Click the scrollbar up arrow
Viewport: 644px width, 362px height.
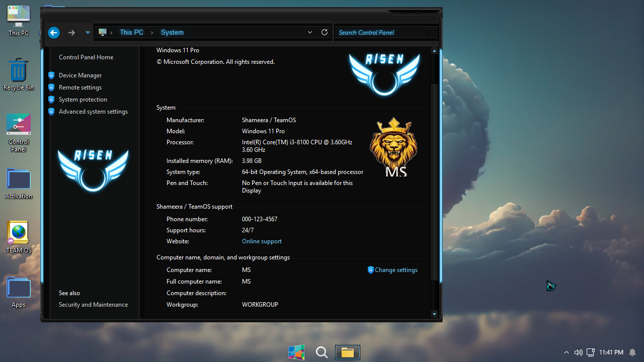pos(435,51)
